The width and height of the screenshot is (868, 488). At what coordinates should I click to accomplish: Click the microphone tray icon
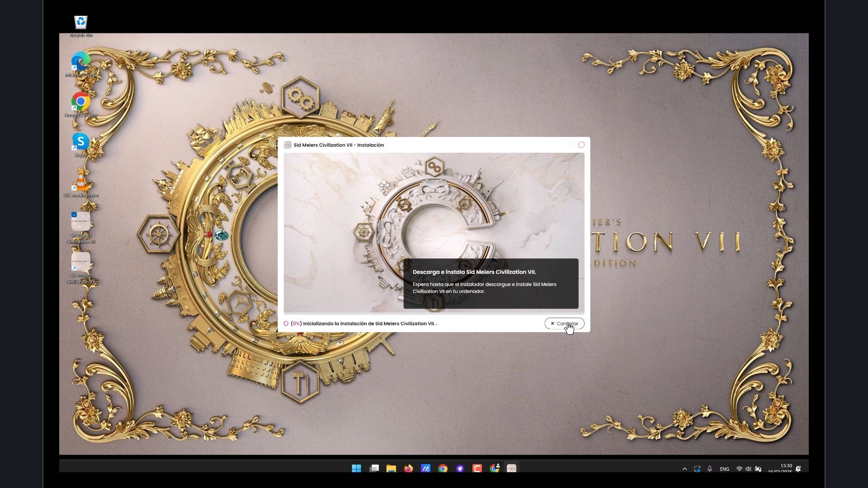tap(710, 469)
